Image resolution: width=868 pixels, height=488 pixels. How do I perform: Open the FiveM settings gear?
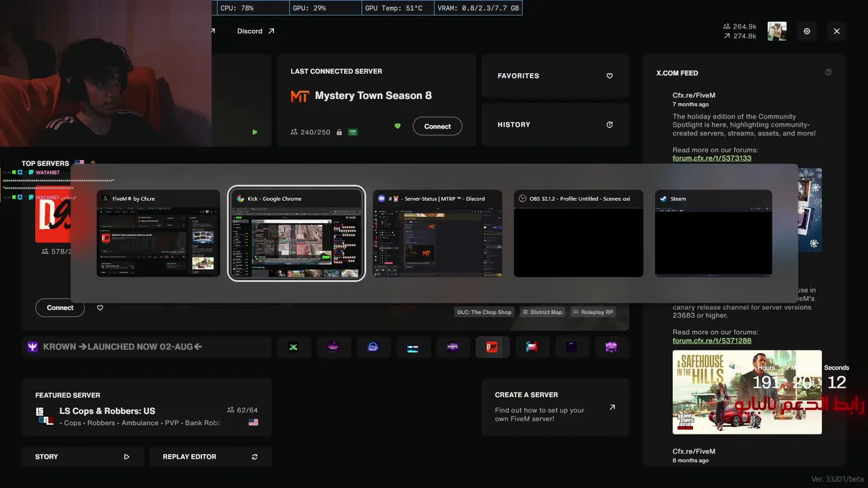point(806,31)
